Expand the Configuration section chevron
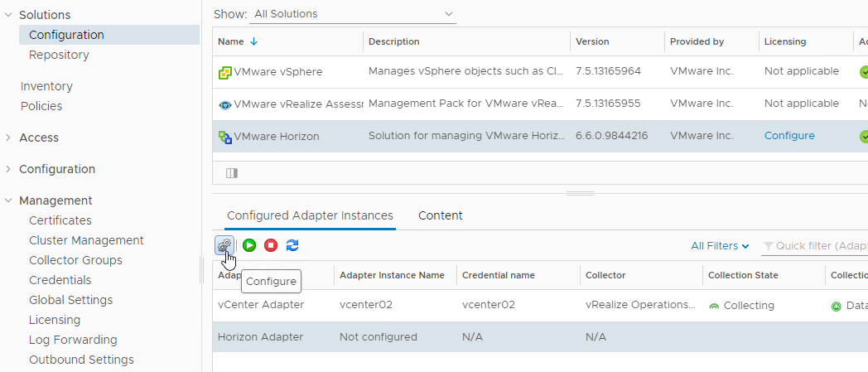 pos(8,169)
